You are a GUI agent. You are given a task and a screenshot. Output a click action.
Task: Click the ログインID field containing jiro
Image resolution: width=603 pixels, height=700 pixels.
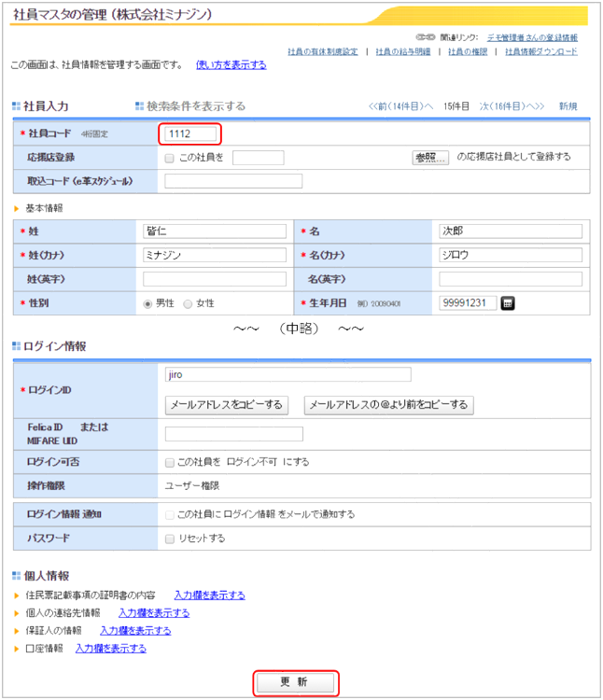[x=287, y=374]
